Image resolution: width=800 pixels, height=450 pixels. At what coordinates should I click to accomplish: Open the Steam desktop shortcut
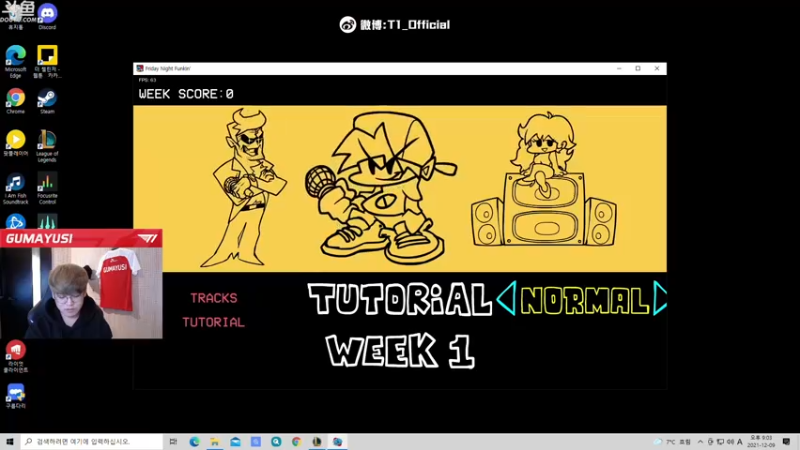coord(47,101)
